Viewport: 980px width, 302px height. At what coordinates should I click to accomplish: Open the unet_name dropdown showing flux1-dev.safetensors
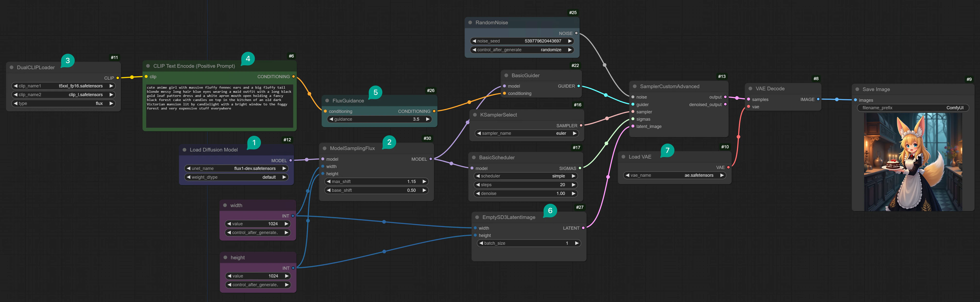(x=236, y=168)
